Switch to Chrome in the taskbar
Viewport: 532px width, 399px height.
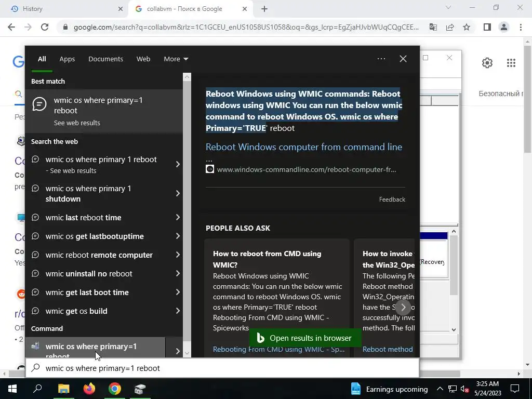(x=115, y=389)
